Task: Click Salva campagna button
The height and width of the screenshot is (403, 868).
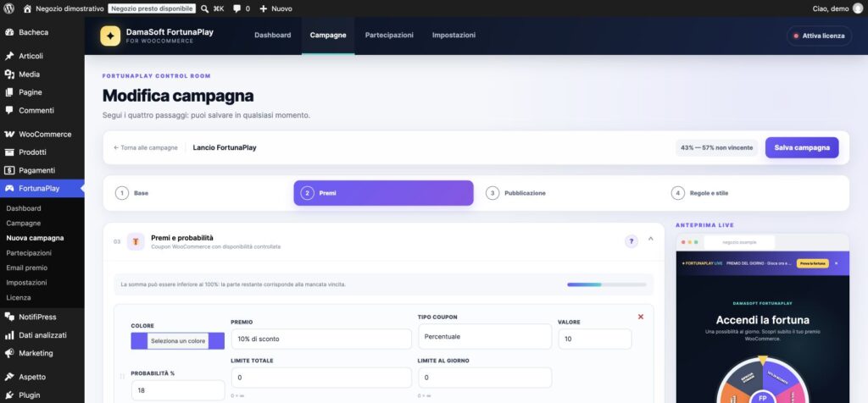Action: tap(802, 147)
